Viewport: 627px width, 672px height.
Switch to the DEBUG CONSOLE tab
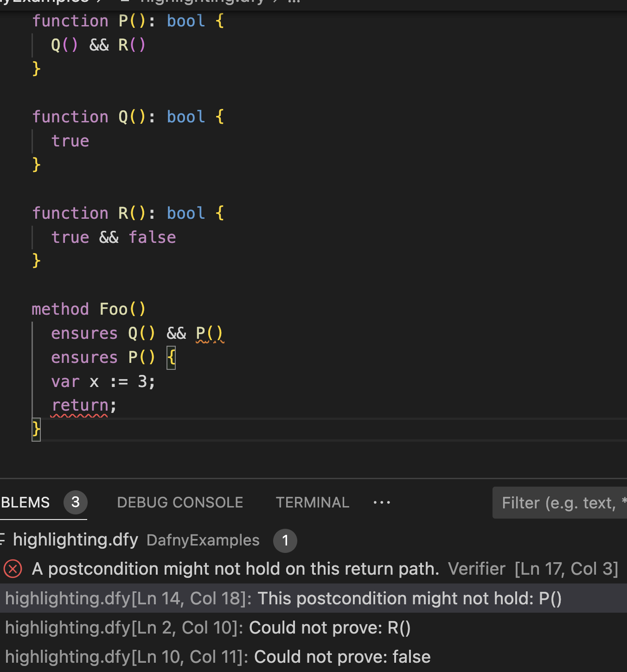tap(180, 502)
